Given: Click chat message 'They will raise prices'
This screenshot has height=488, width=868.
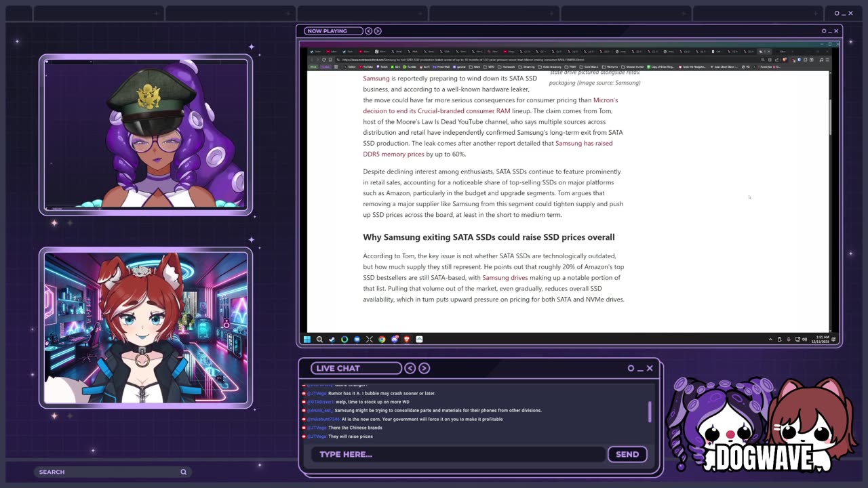Looking at the screenshot, I should 351,436.
